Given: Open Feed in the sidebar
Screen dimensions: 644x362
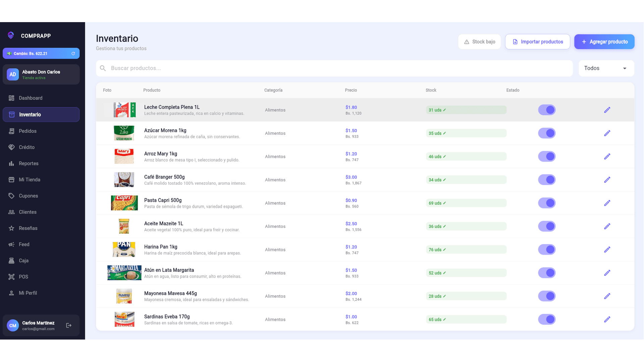Looking at the screenshot, I should click(x=41, y=244).
